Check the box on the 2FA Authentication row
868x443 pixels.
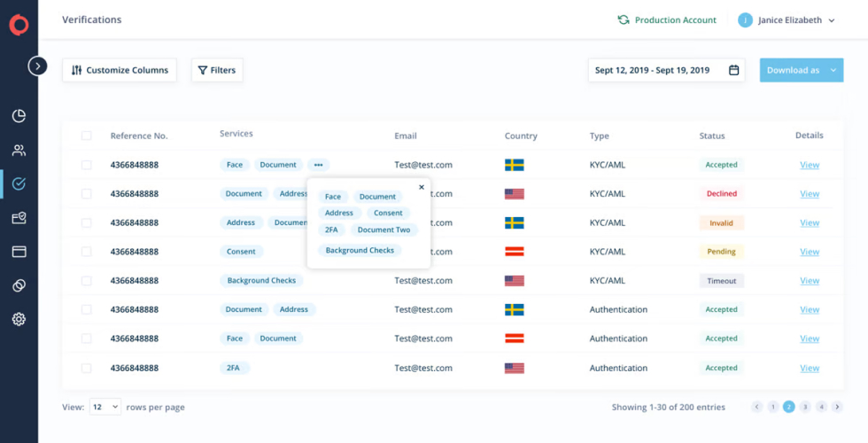pos(87,368)
